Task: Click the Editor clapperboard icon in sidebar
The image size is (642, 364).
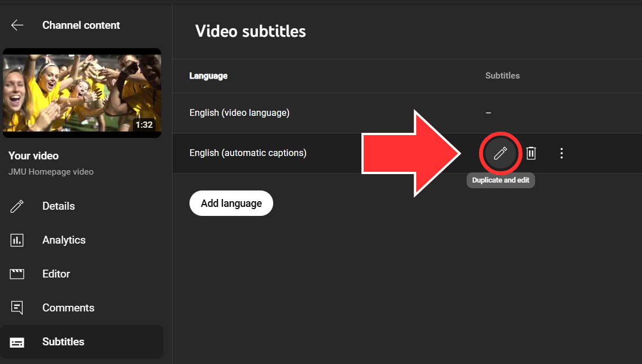Action: pos(17,274)
